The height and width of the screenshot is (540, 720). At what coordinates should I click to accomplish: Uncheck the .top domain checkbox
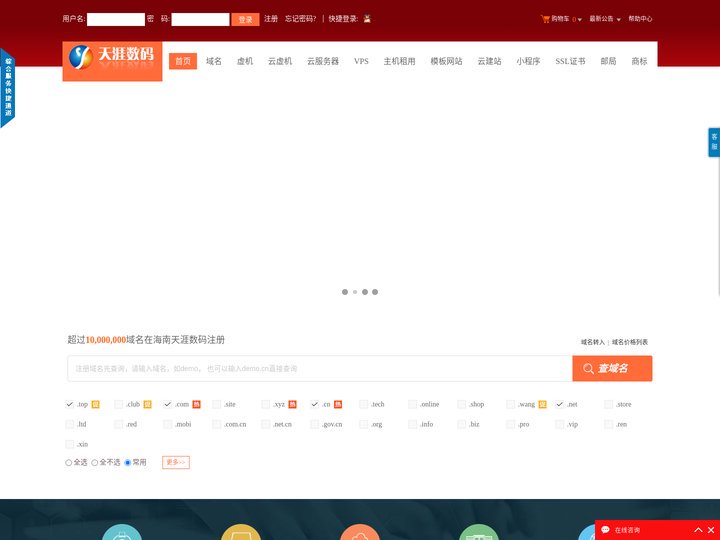click(70, 404)
